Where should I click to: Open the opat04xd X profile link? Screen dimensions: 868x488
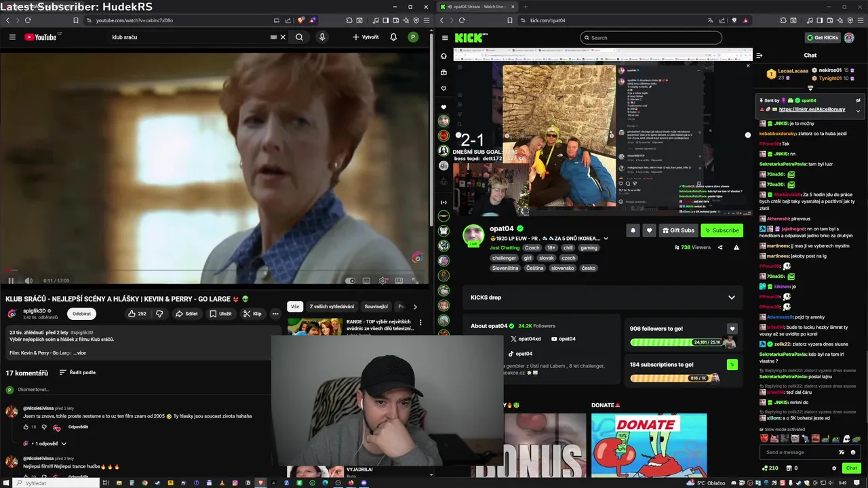tap(526, 339)
